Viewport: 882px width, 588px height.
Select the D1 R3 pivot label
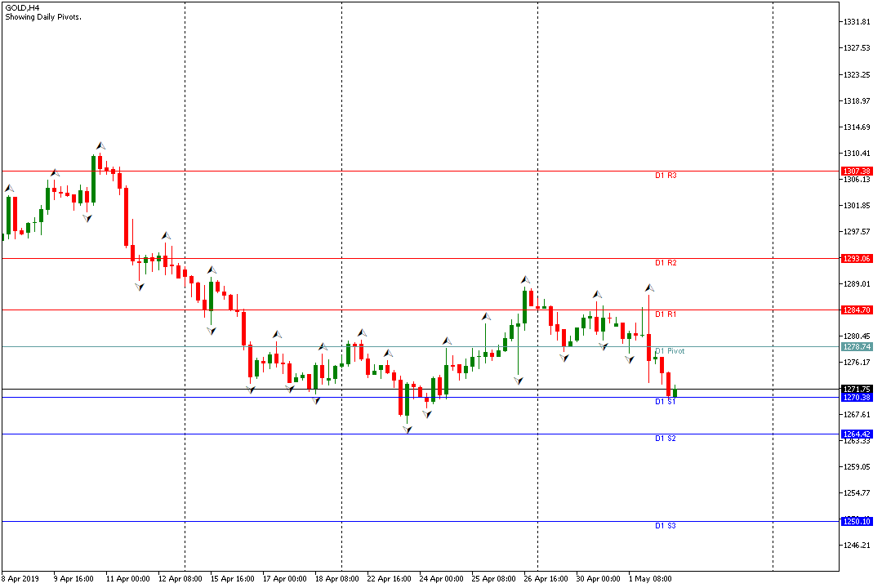tap(666, 176)
